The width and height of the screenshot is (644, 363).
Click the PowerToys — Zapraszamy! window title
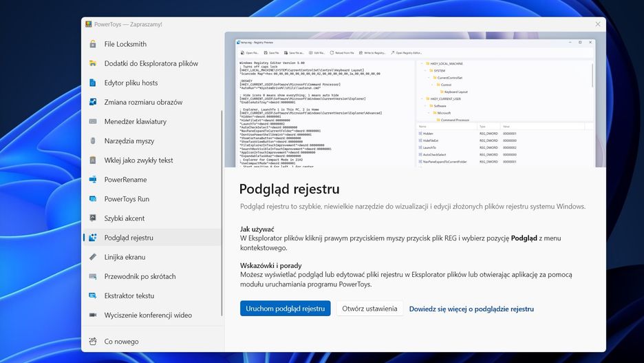pyautogui.click(x=128, y=24)
